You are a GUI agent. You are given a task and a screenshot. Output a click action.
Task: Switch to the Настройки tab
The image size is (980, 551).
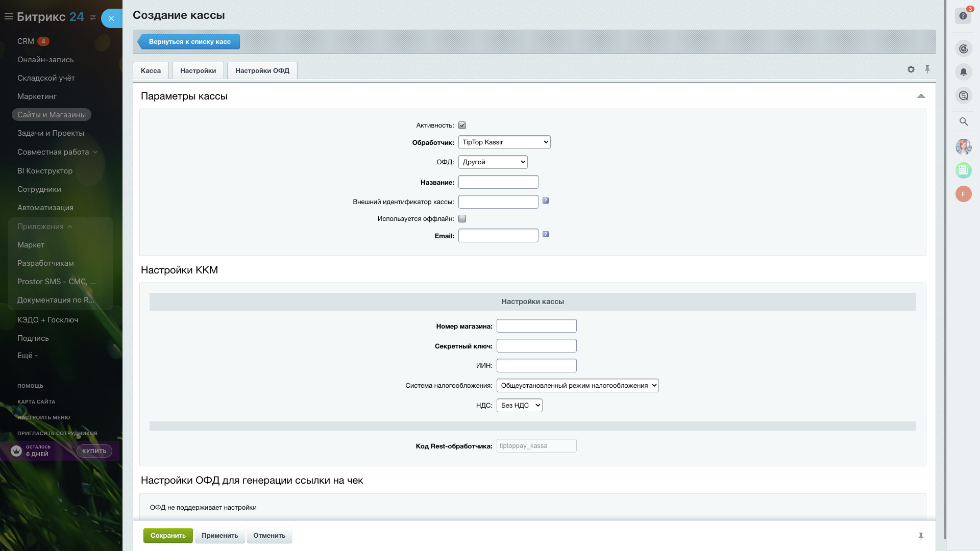pyautogui.click(x=198, y=71)
